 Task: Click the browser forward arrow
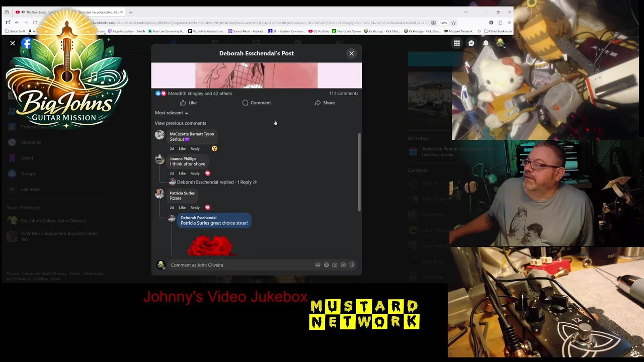(x=26, y=23)
